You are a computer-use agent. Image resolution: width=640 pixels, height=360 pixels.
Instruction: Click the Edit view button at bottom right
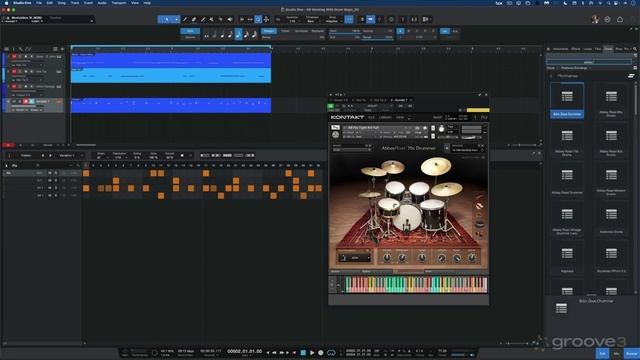(602, 353)
